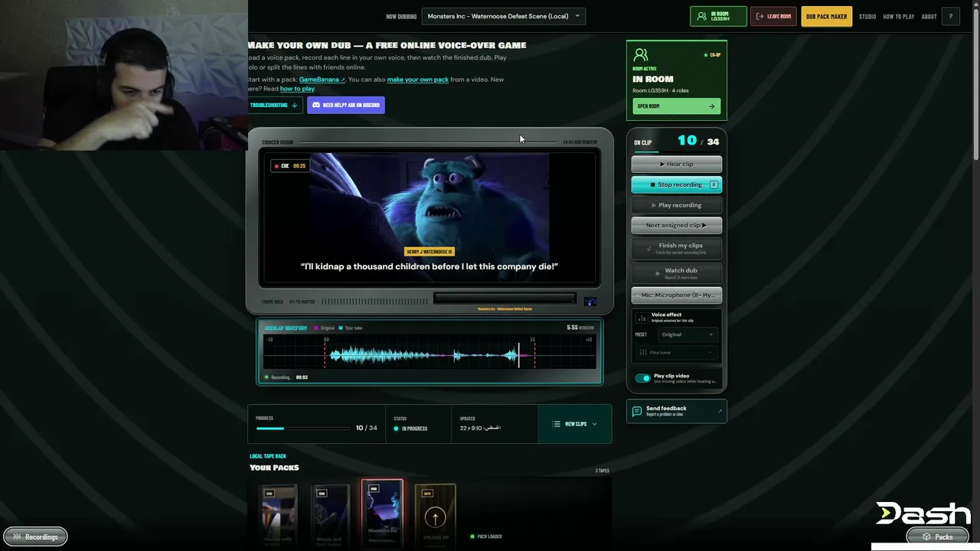Click Open Room in the room card

(676, 106)
